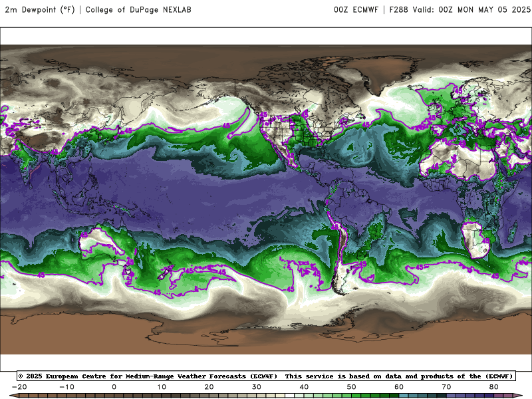Click the 10 value on the color scale
The height and width of the screenshot is (399, 532).
(x=162, y=387)
